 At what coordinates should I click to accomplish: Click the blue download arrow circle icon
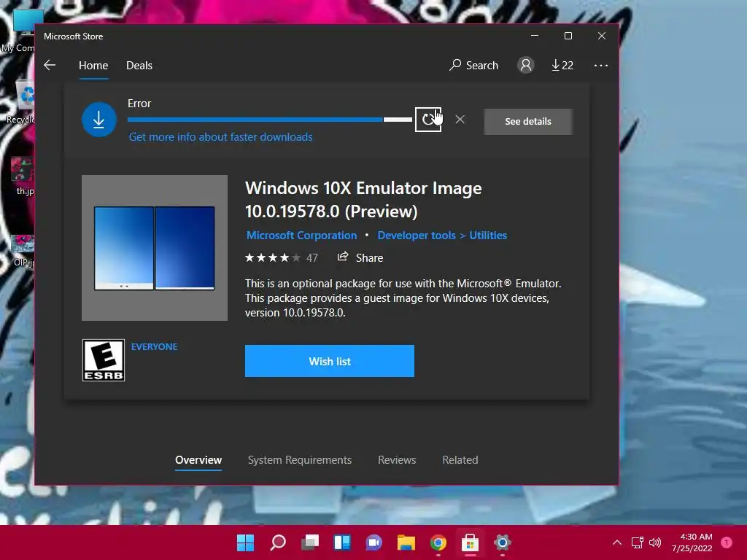(99, 120)
